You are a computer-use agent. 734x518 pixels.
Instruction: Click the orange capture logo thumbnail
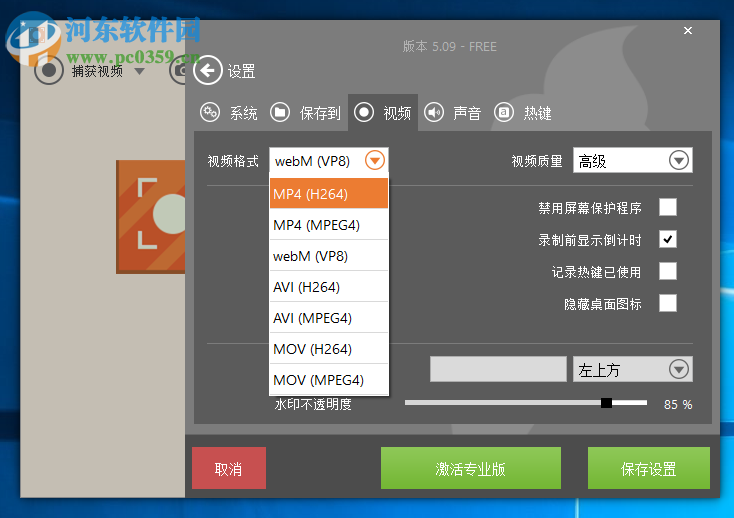point(151,217)
